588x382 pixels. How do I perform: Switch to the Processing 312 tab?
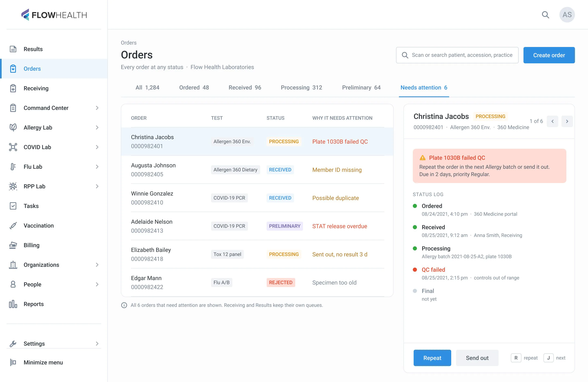click(x=301, y=87)
